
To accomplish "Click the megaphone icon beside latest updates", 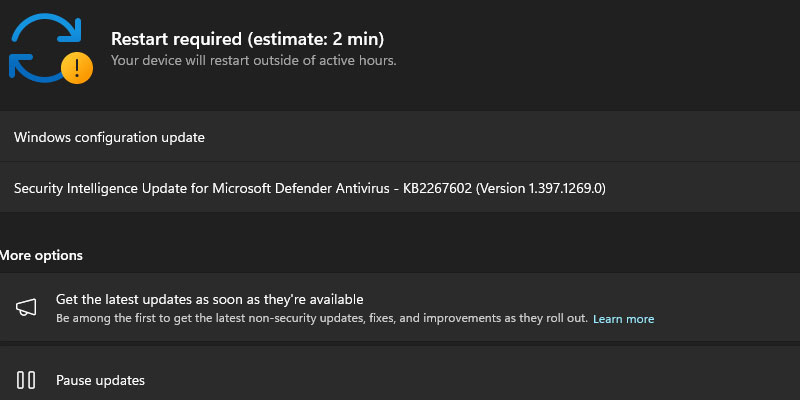I will 26,307.
